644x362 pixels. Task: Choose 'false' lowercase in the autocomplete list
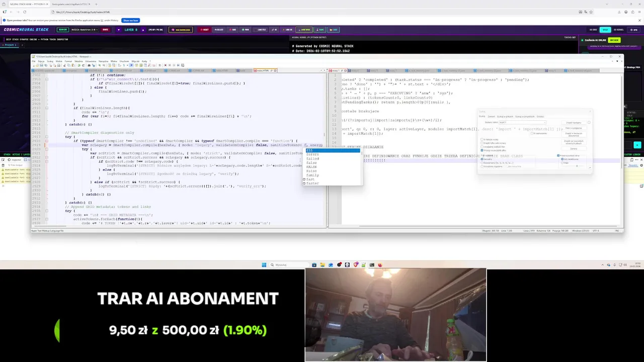333,163
